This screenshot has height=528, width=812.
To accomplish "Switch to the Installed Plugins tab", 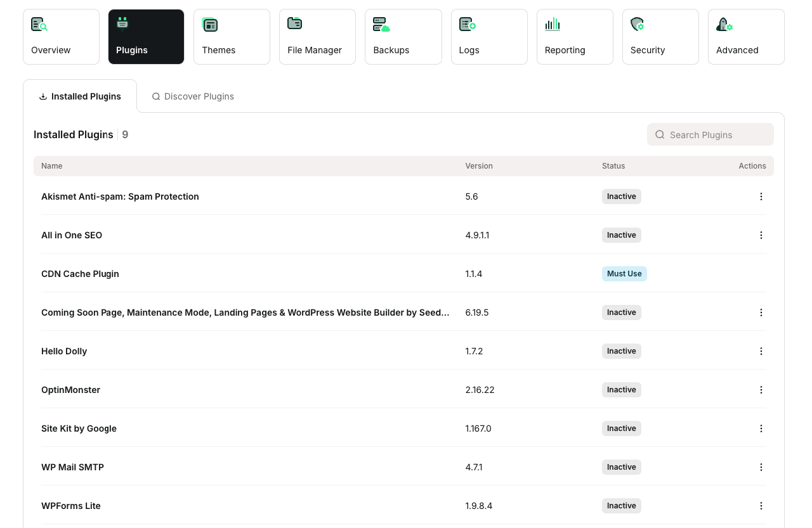I will tap(80, 96).
